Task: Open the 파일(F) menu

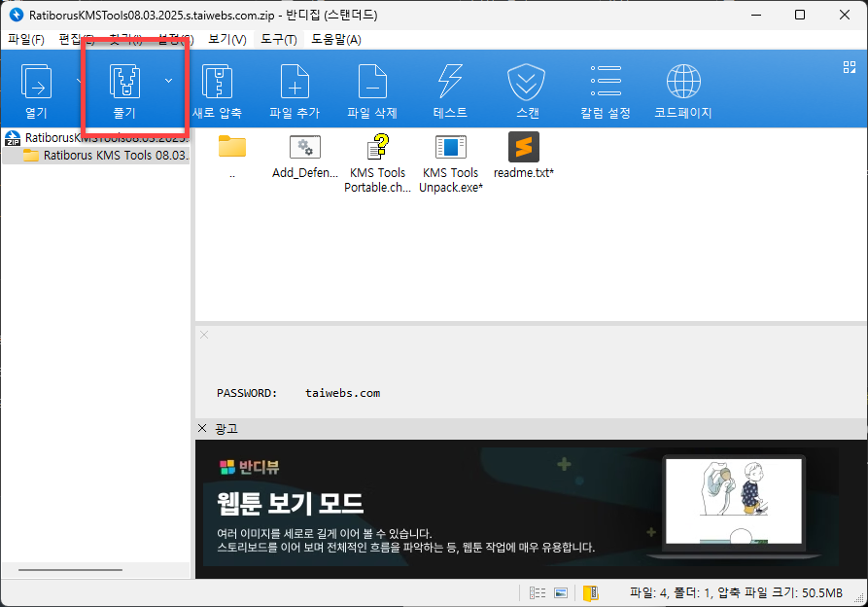Action: pos(25,39)
